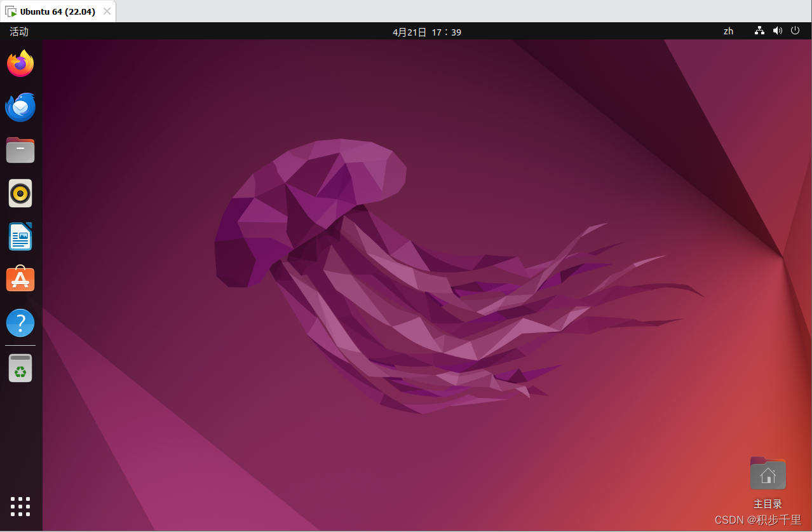The width and height of the screenshot is (812, 532).
Task: Select the Ubuntu 64 (22.04) tab
Action: 58,11
